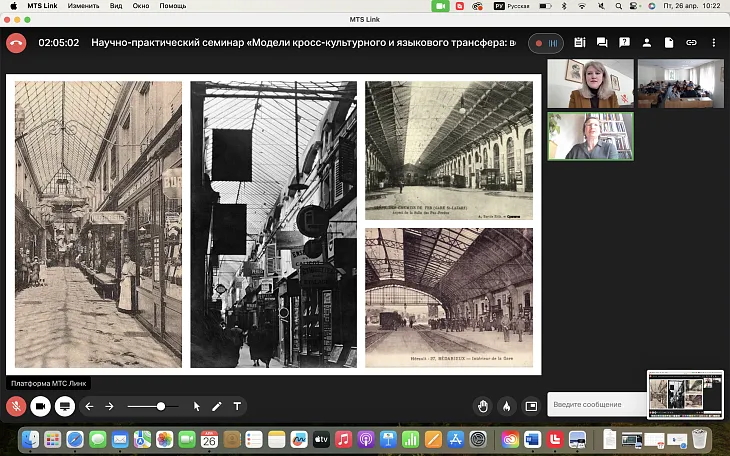Screen dimensions: 730x456
Task: Open the recording indicator control
Action: [x=546, y=43]
